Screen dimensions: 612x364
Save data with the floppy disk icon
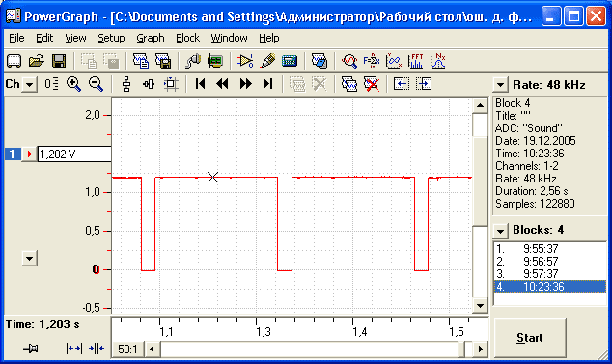coord(59,61)
